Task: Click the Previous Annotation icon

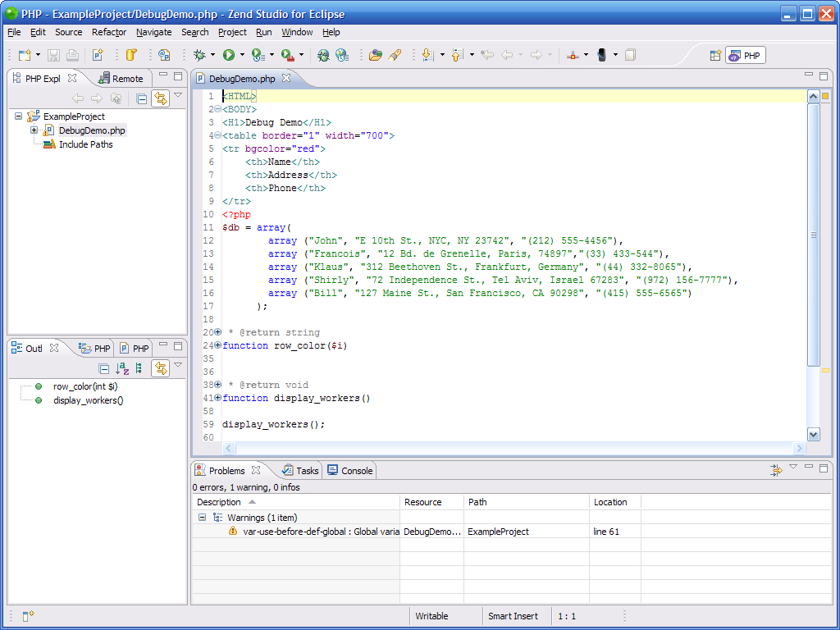Action: pyautogui.click(x=457, y=55)
